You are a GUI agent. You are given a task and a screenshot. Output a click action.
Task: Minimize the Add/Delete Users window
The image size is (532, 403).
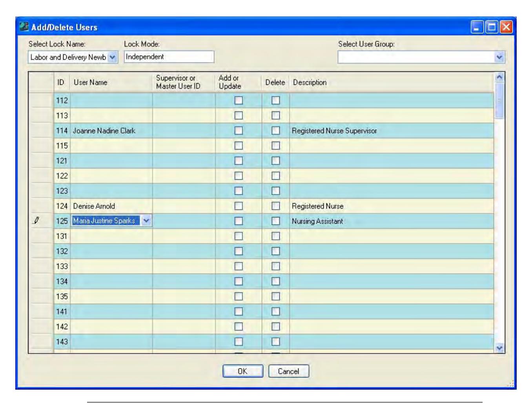coord(477,27)
